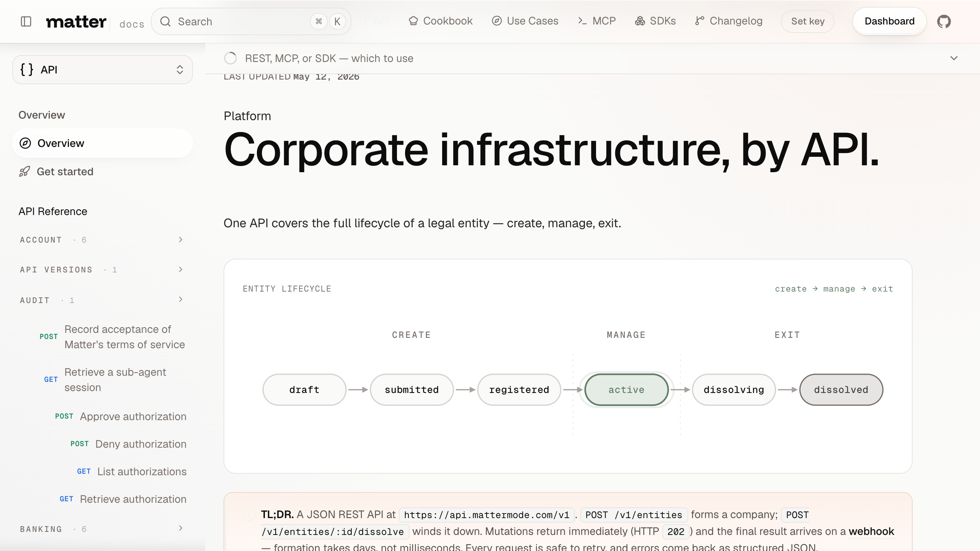Click the Cookbook chef hat icon

[413, 21]
